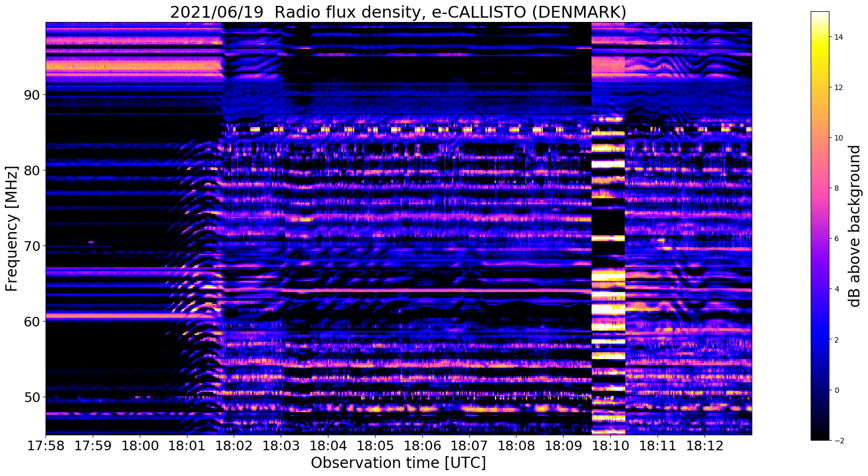Click the 18:08 time tick label
The image size is (868, 476).
(516, 446)
